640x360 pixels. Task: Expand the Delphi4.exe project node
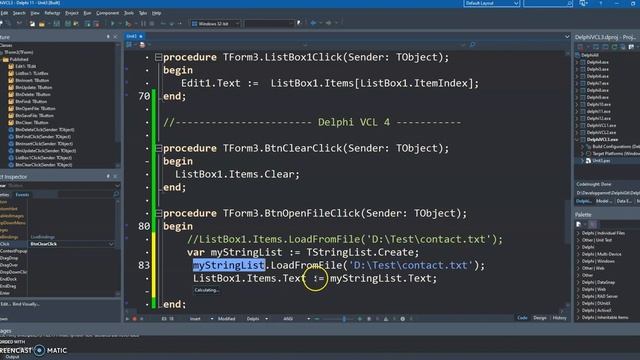tap(577, 62)
